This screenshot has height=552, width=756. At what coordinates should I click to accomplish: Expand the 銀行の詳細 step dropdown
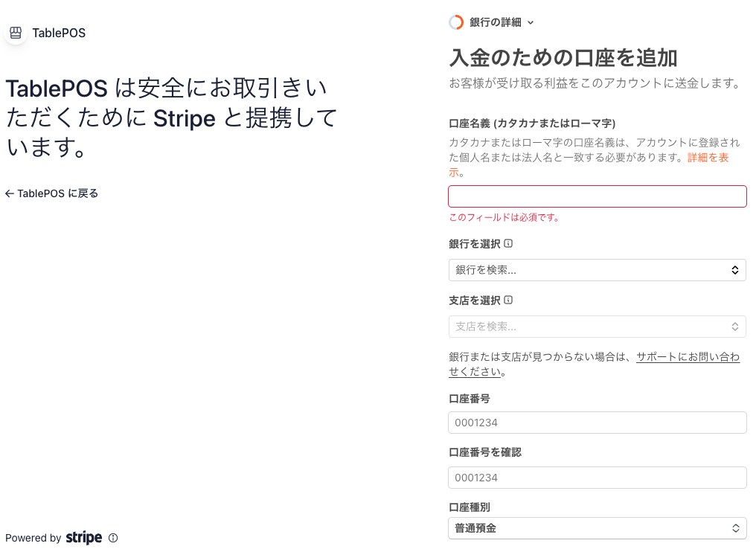(x=491, y=22)
